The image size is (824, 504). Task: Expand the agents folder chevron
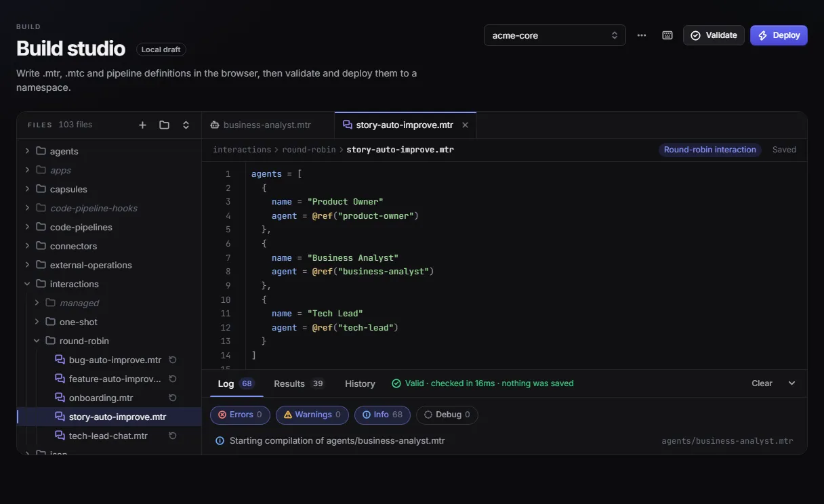point(27,151)
